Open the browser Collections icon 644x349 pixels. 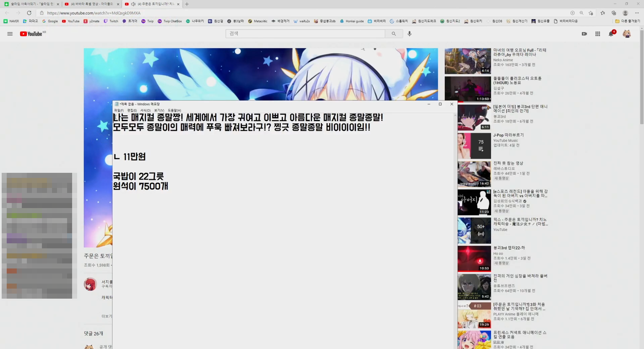coord(614,13)
